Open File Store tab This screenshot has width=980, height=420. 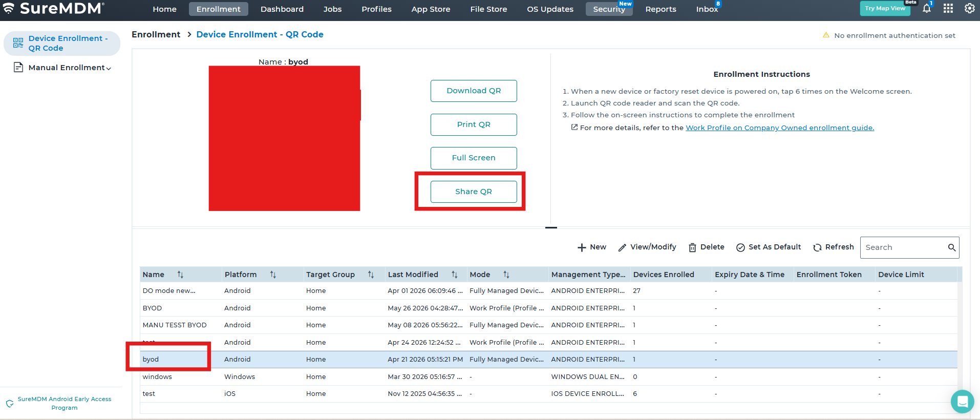(x=488, y=9)
